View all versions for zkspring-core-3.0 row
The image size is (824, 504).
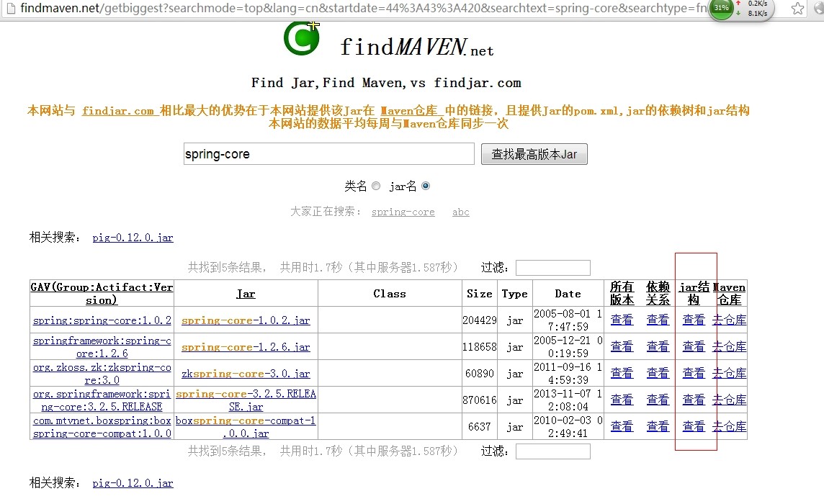point(622,373)
